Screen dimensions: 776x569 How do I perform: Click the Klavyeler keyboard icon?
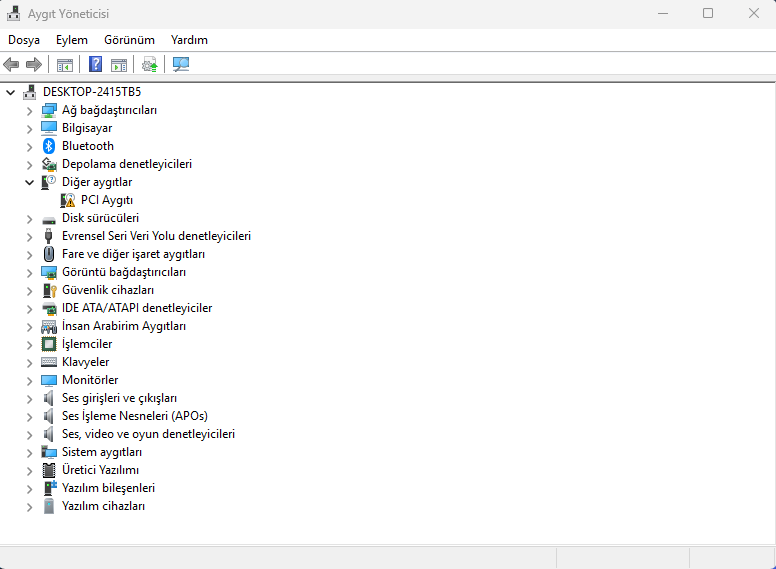click(49, 362)
